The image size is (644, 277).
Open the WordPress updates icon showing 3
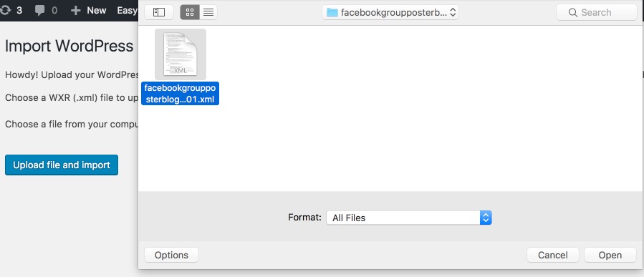tap(11, 10)
